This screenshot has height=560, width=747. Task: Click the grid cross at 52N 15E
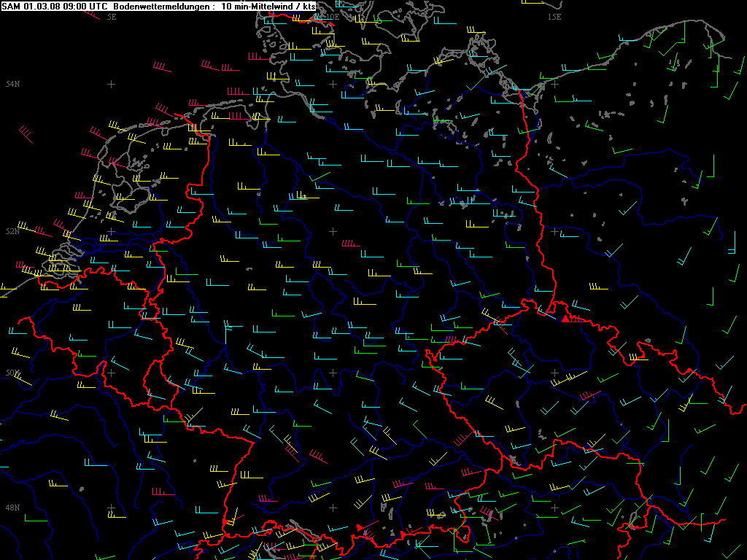click(554, 231)
